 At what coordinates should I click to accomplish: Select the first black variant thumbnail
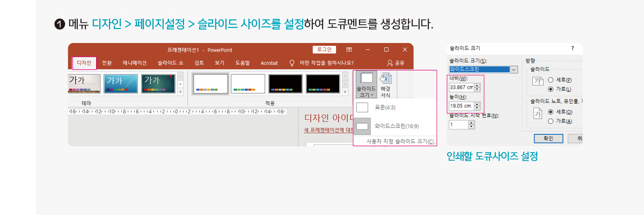[286, 83]
